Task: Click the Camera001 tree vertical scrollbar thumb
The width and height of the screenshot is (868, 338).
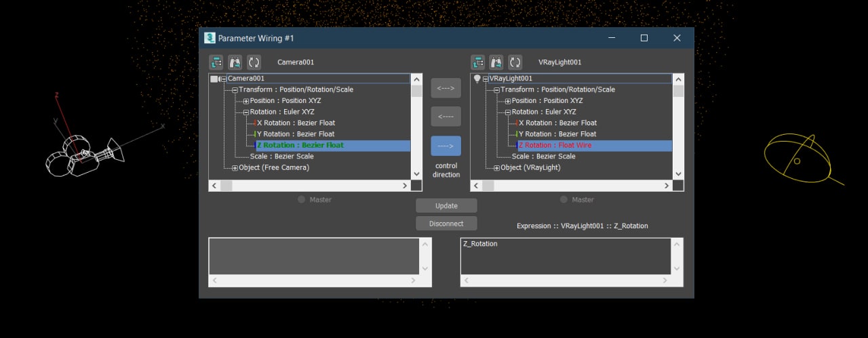Action: 416,91
